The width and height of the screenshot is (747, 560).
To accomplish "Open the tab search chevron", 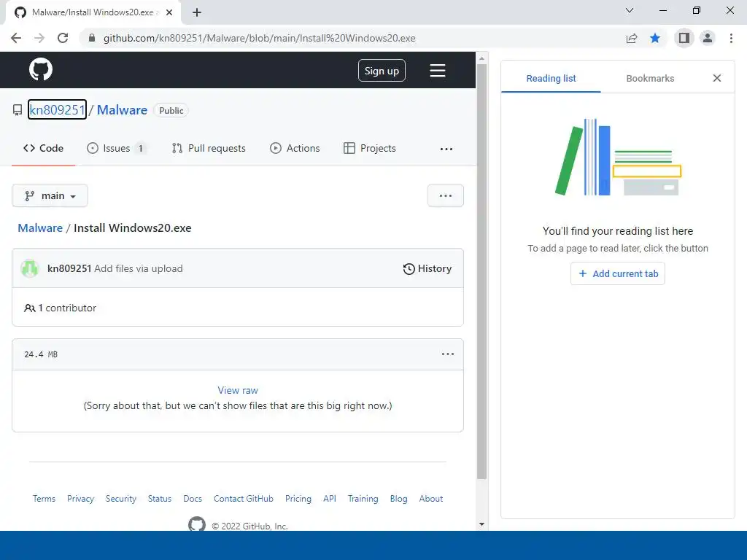I will (x=630, y=10).
